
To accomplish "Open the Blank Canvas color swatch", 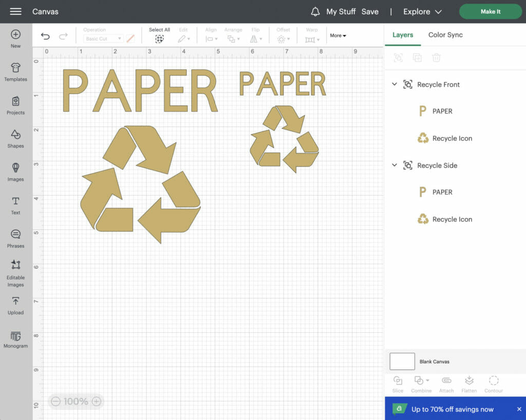I will pos(402,361).
